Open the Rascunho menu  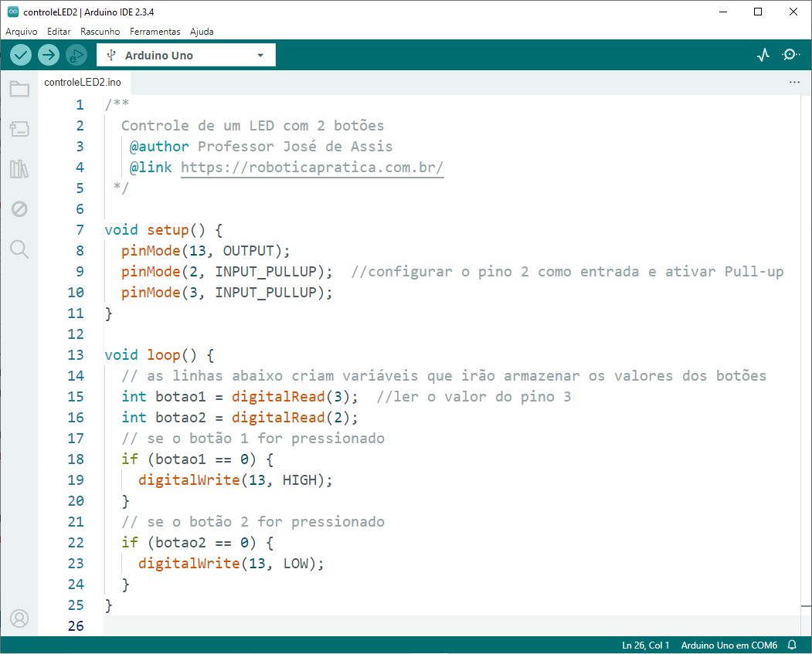pos(100,32)
